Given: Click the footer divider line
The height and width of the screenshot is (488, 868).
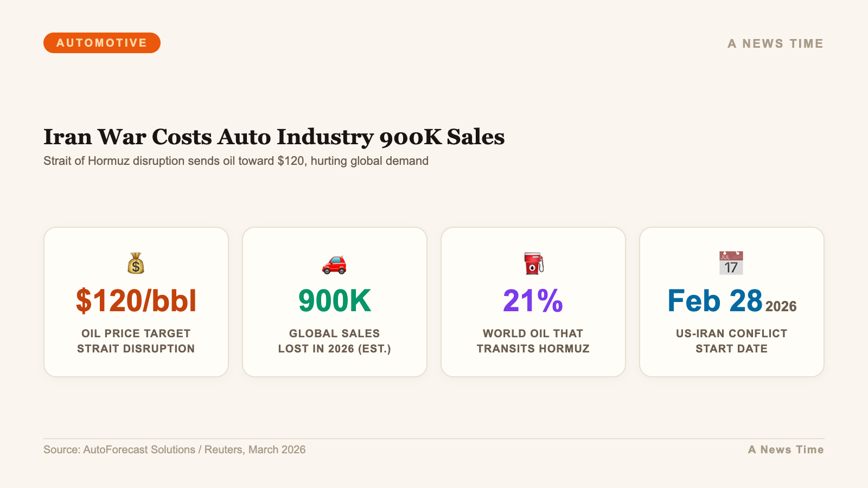Looking at the screenshot, I should (x=434, y=439).
